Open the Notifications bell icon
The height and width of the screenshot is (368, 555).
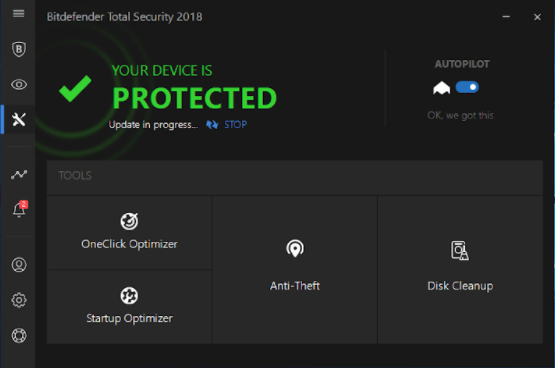(x=19, y=209)
